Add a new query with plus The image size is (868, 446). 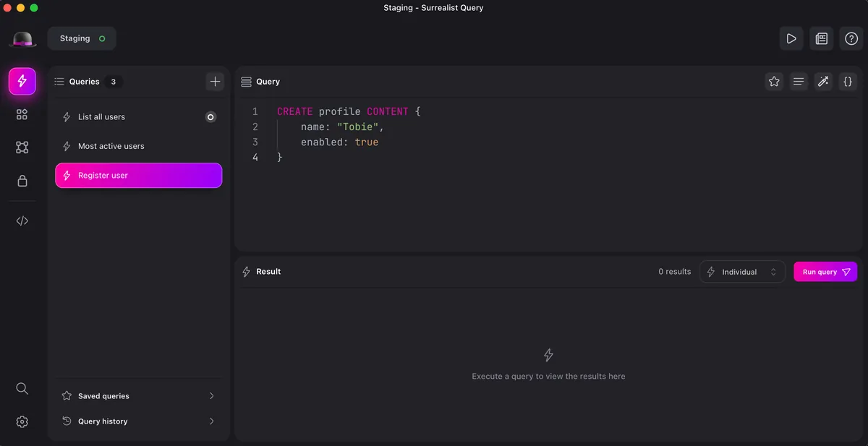(x=215, y=82)
